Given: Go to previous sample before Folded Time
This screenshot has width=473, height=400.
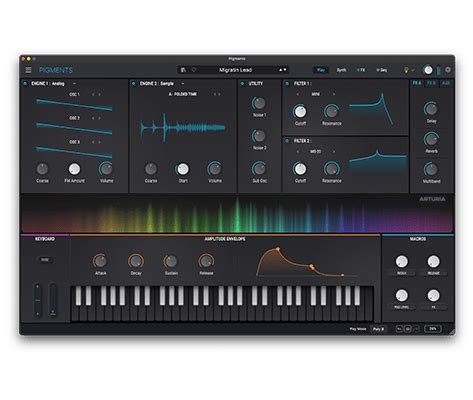Looking at the screenshot, I should tap(215, 94).
